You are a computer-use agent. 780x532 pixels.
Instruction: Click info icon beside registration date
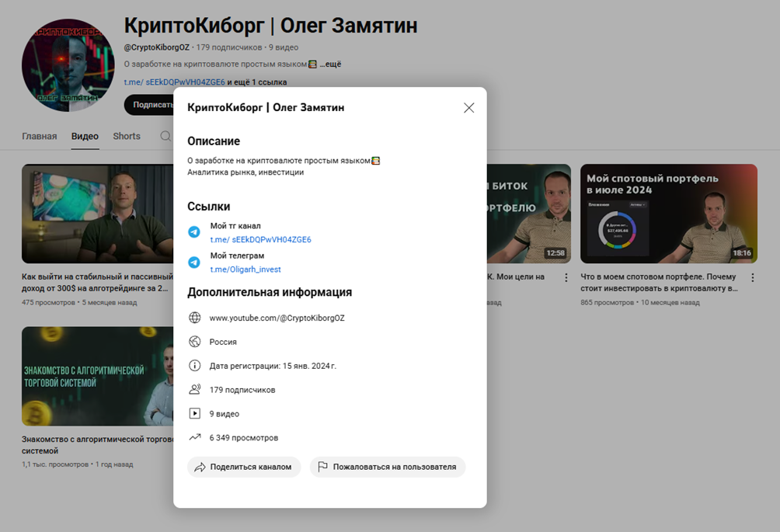coord(194,366)
